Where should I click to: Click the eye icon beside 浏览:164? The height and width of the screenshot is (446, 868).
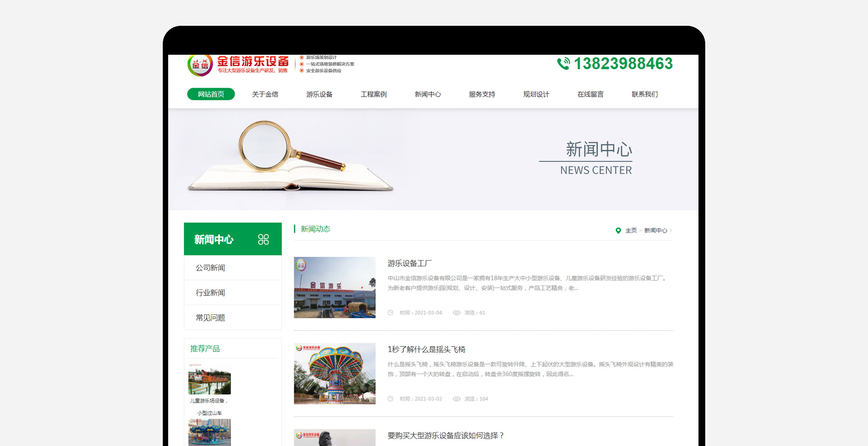point(457,399)
